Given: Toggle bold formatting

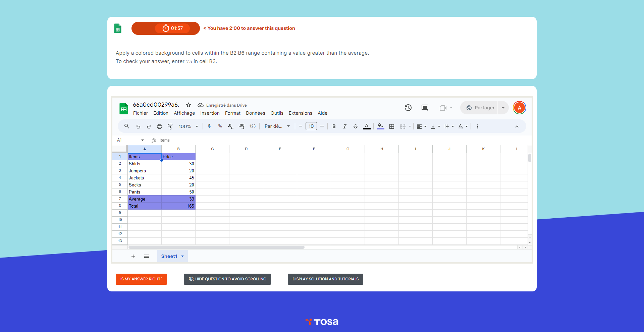Looking at the screenshot, I should tap(334, 126).
